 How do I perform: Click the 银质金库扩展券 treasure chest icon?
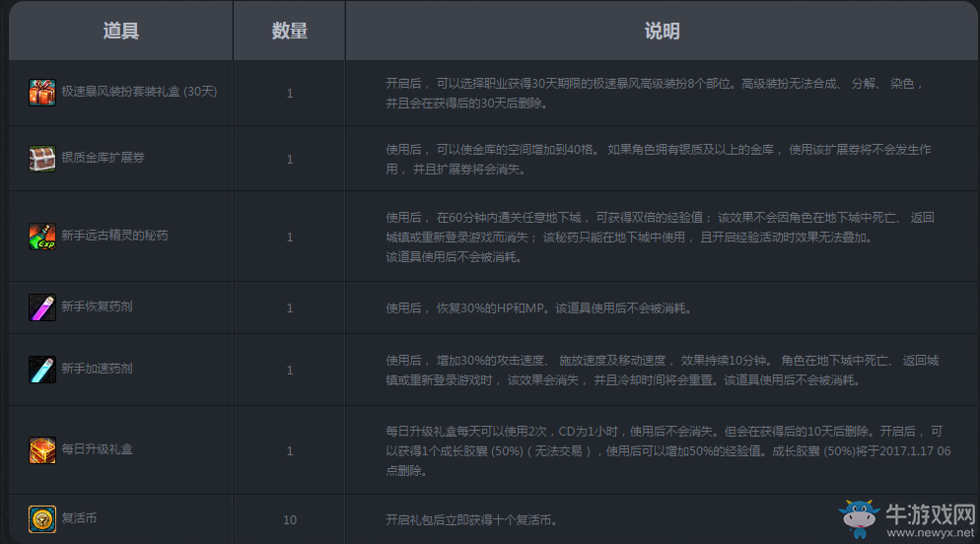point(41,159)
